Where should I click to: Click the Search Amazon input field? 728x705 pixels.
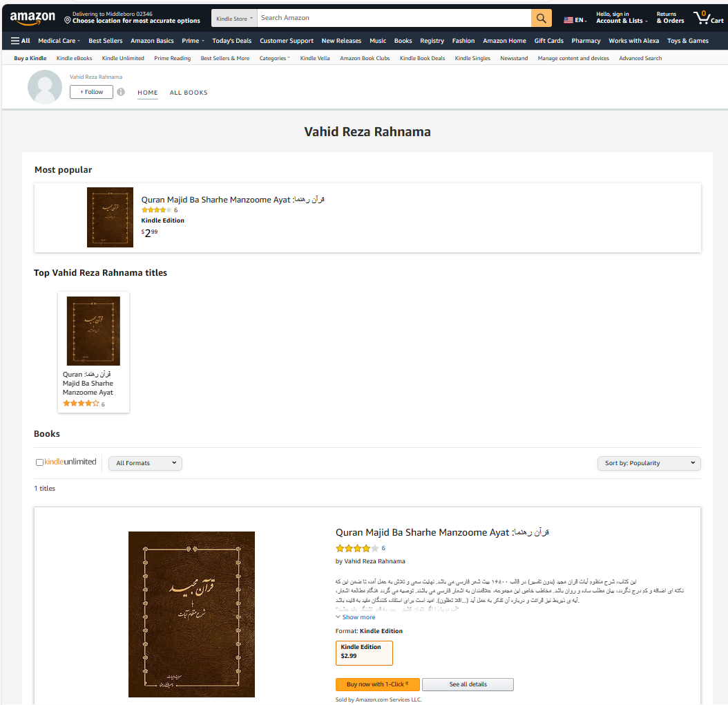[x=394, y=18]
